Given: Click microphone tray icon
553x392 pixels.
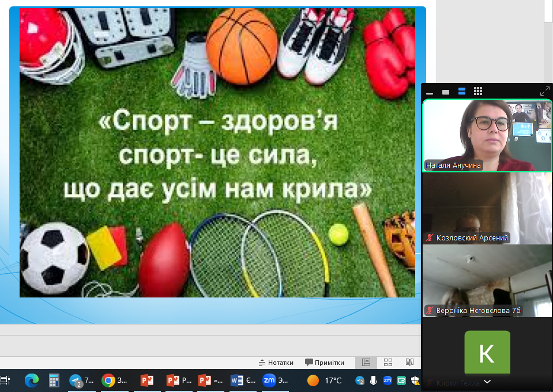Looking at the screenshot, I should 373,380.
